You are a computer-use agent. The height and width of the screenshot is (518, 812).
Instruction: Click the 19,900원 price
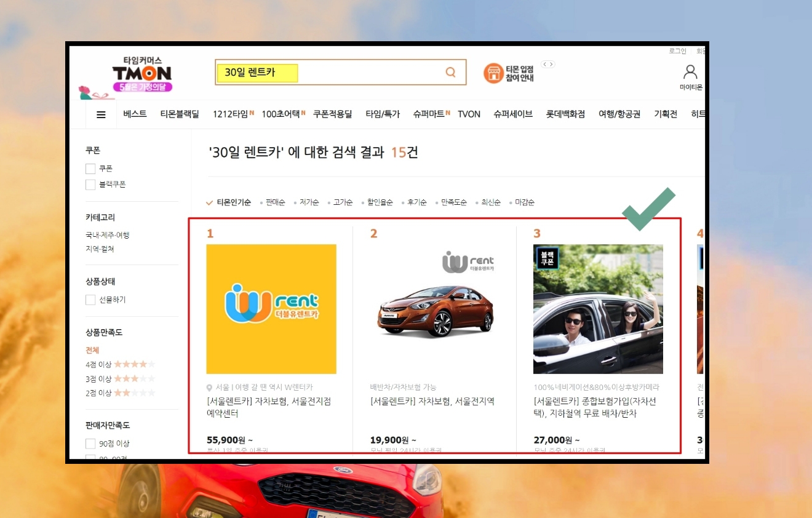click(392, 440)
